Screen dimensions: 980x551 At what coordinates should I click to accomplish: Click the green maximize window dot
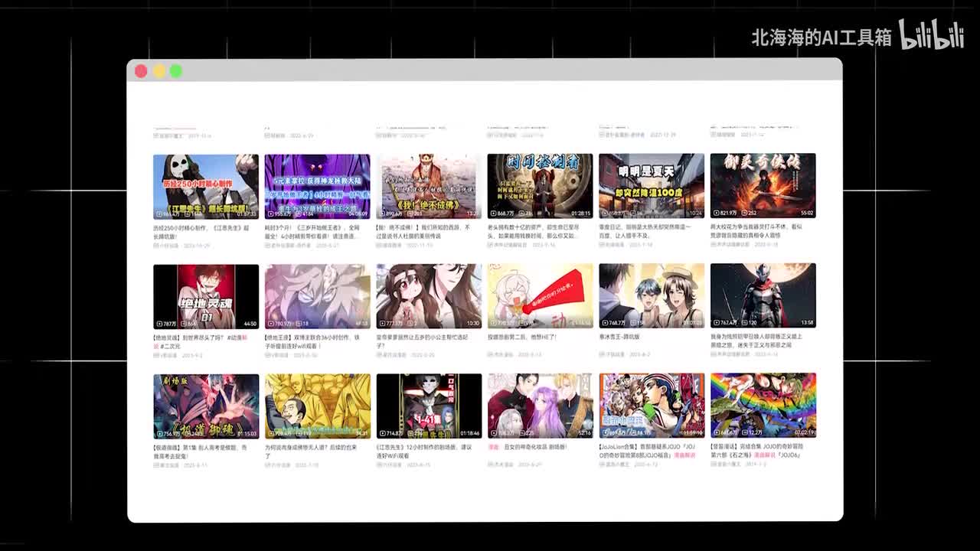[x=176, y=71]
